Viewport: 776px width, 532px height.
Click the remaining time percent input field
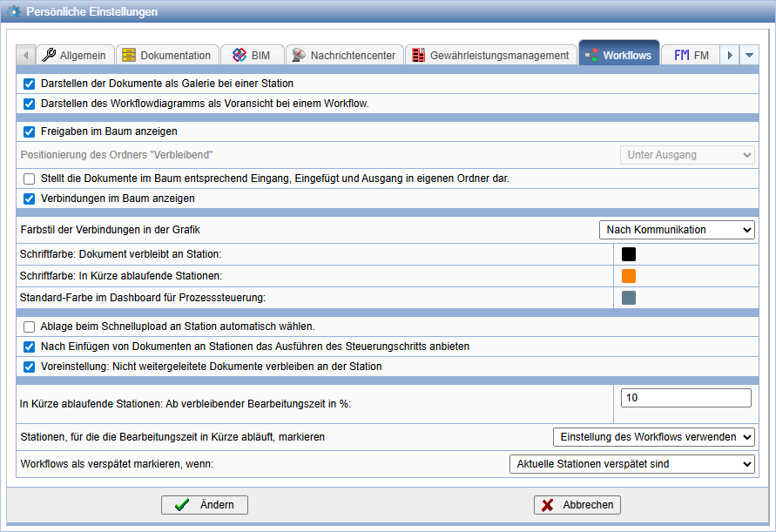(685, 398)
